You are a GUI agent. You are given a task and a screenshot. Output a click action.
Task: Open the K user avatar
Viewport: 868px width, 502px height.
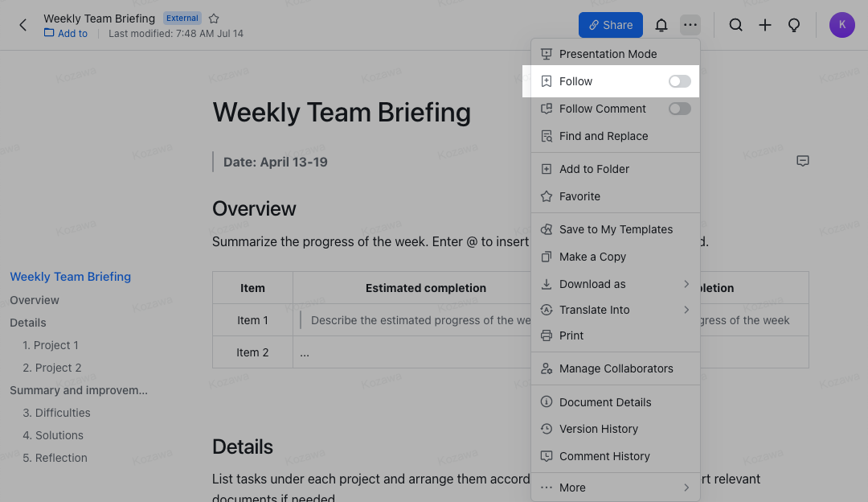pos(841,25)
